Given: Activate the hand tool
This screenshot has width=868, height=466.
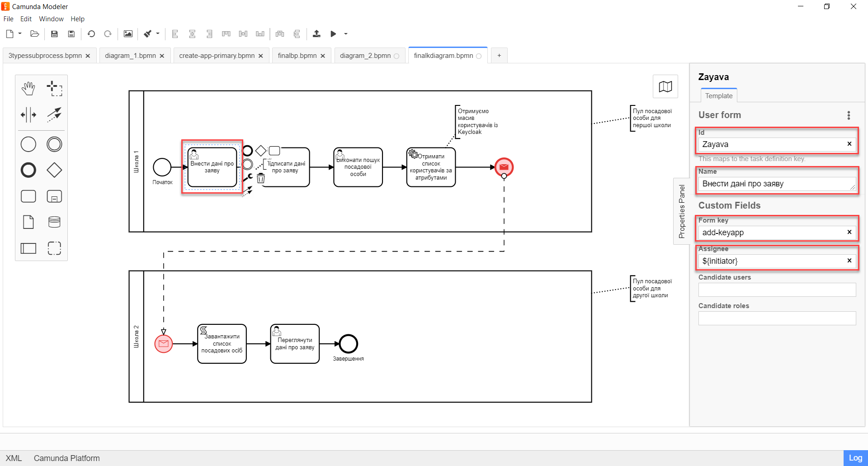Looking at the screenshot, I should [x=28, y=89].
